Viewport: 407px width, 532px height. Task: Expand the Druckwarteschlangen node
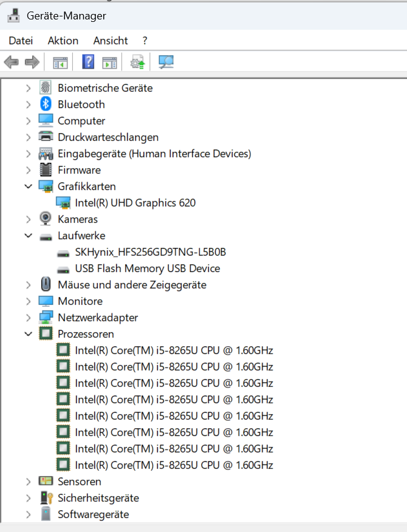click(28, 137)
